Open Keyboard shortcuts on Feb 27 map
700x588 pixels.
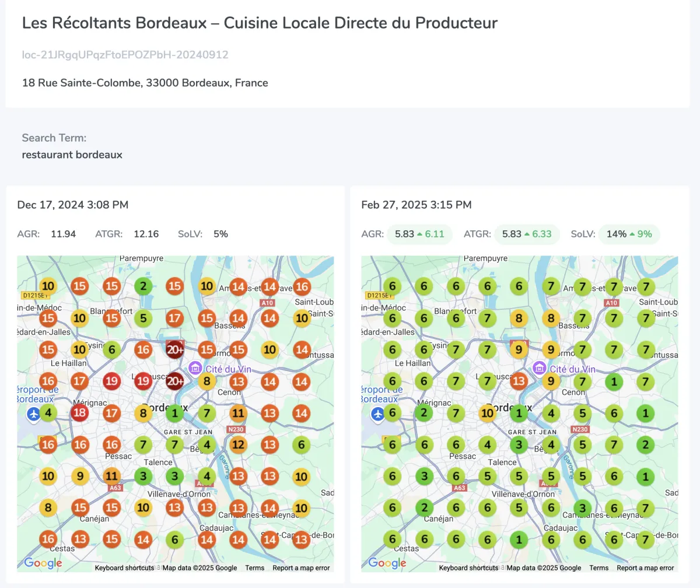(x=468, y=568)
